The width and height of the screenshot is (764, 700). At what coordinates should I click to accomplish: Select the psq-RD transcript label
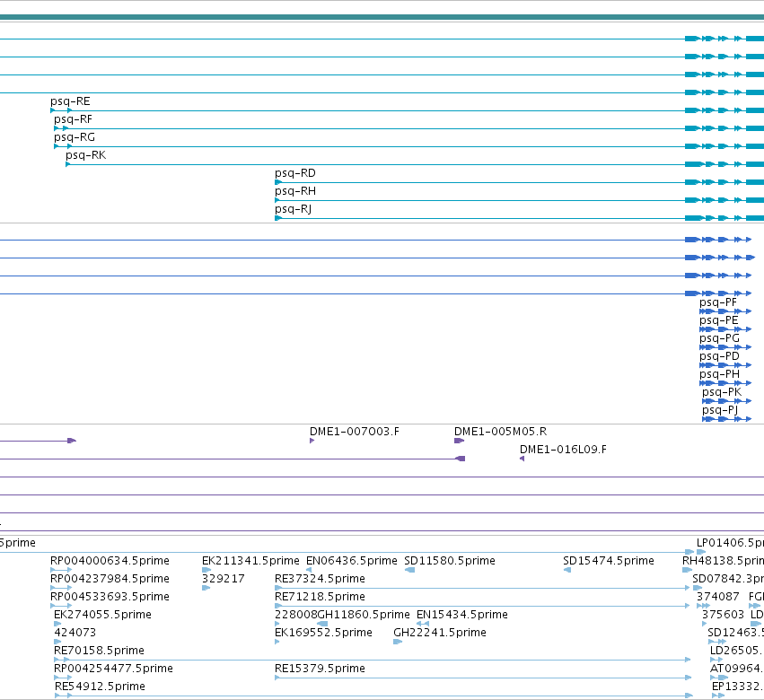[x=295, y=173]
